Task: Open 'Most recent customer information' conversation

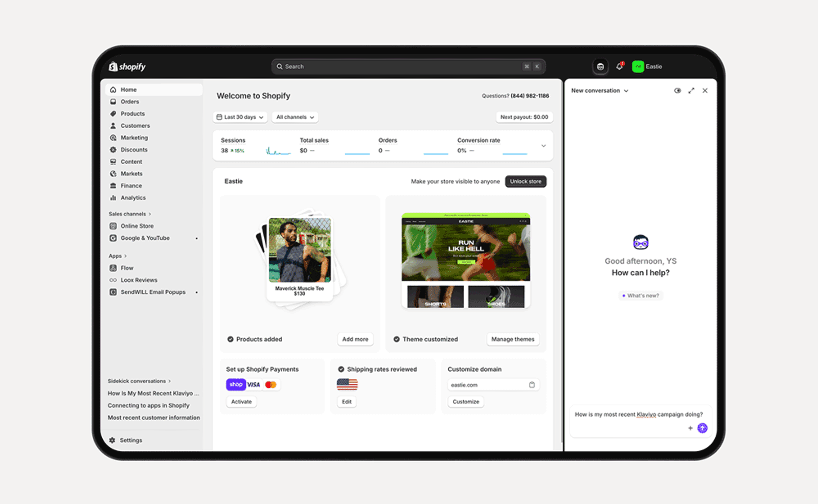Action: click(154, 418)
